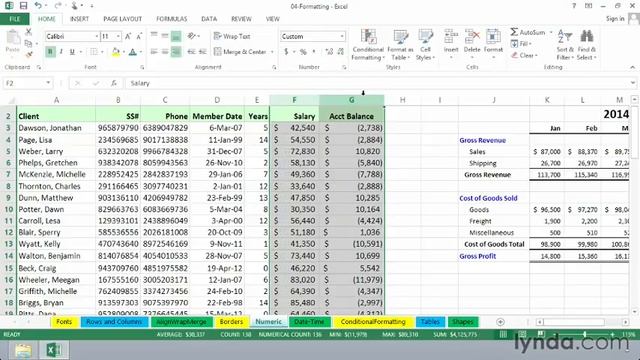Click the Save icon in quick access toolbar
This screenshot has width=640, height=360.
[x=23, y=6]
